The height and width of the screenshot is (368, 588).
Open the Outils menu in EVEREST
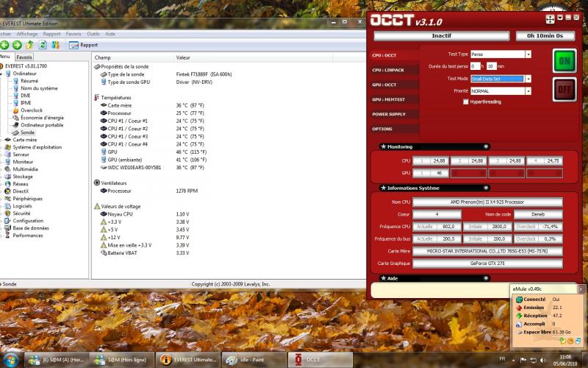[x=93, y=34]
